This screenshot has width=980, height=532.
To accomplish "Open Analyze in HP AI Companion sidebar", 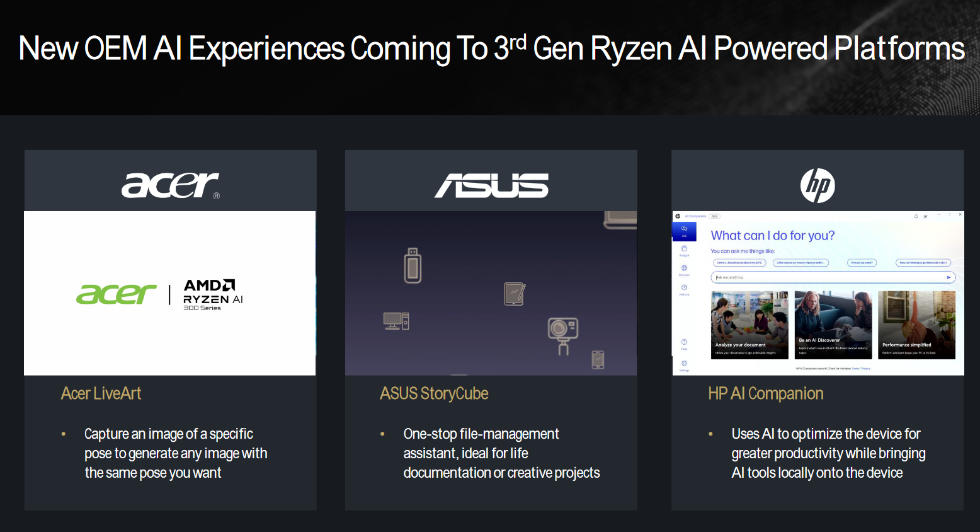I will tap(684, 250).
